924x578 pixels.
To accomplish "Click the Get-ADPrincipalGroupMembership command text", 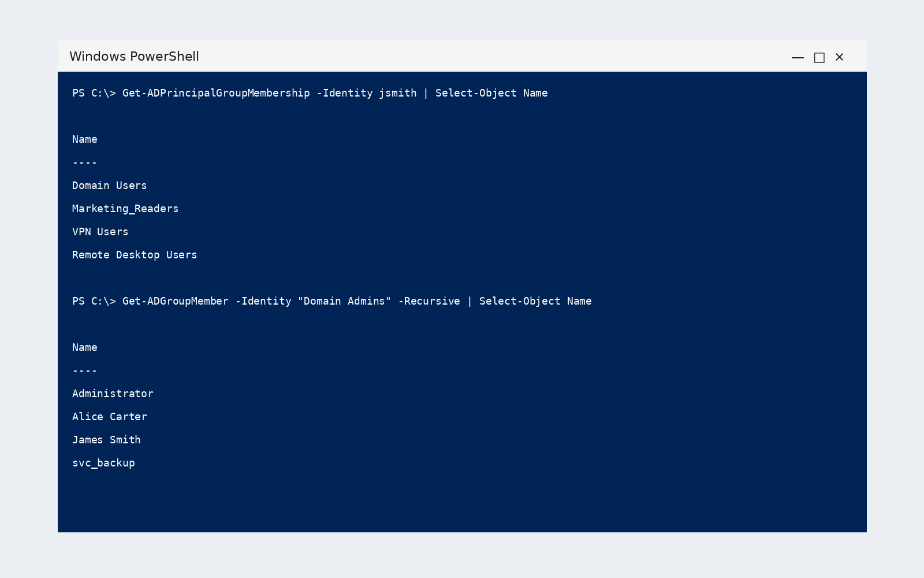I will 216,93.
